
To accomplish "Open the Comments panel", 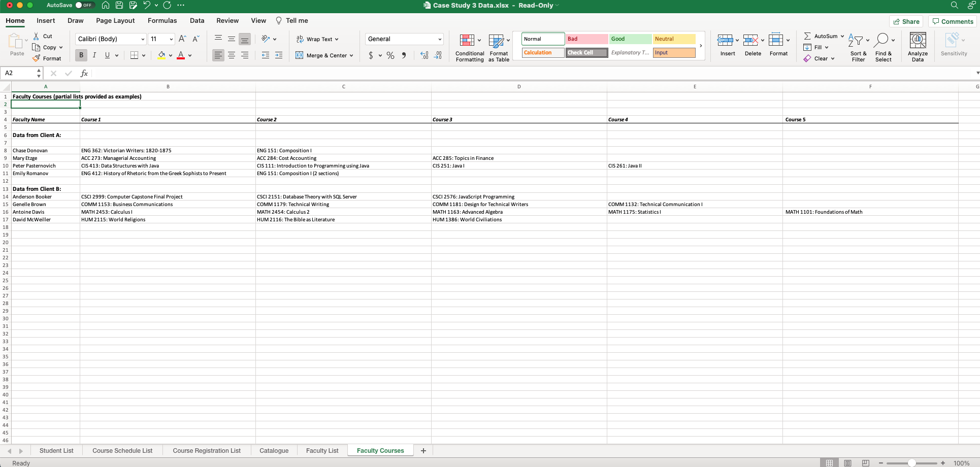I will point(953,21).
